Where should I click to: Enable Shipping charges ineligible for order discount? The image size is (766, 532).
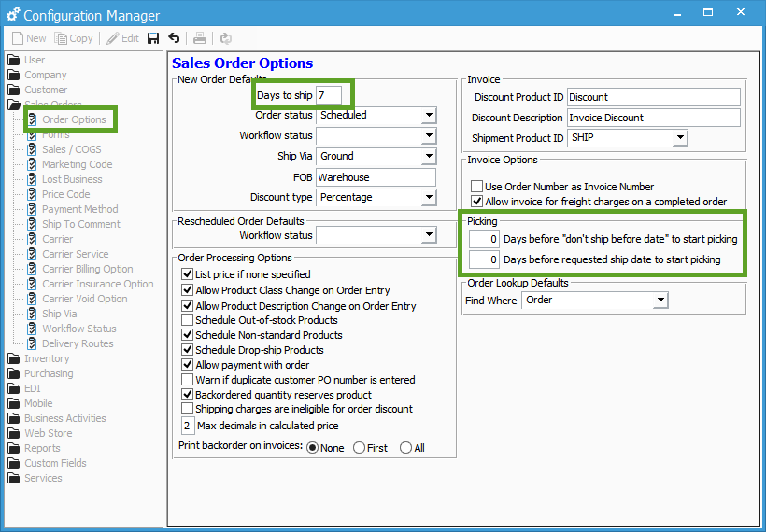pyautogui.click(x=187, y=409)
